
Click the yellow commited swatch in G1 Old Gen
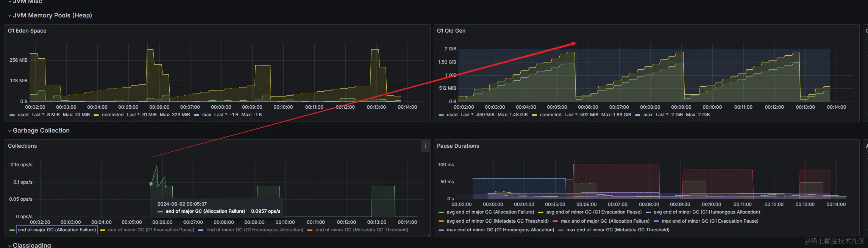[x=534, y=115]
